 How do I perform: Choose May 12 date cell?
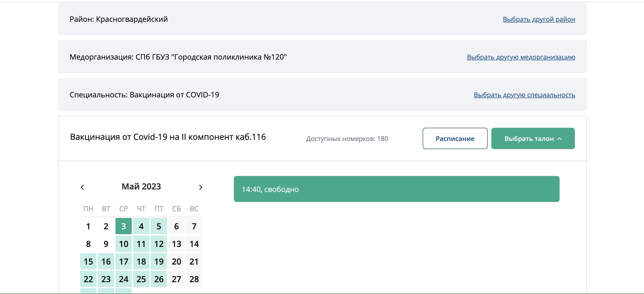[159, 244]
